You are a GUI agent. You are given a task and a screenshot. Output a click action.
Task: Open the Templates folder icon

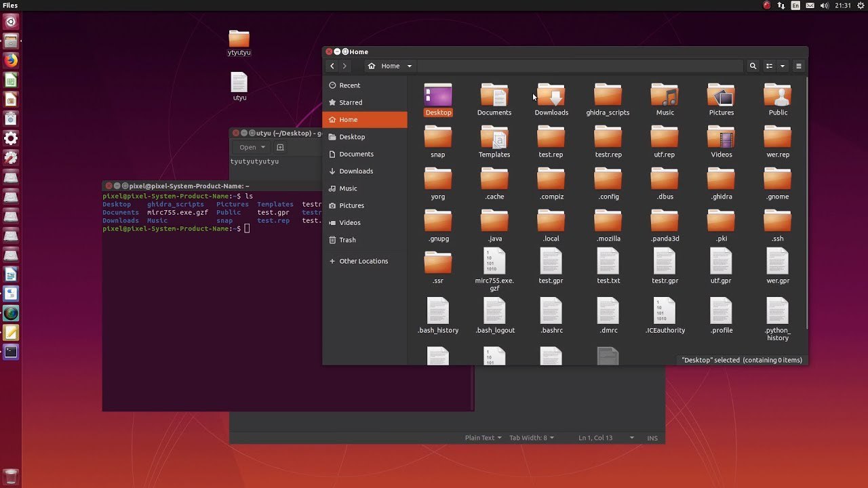pyautogui.click(x=494, y=138)
